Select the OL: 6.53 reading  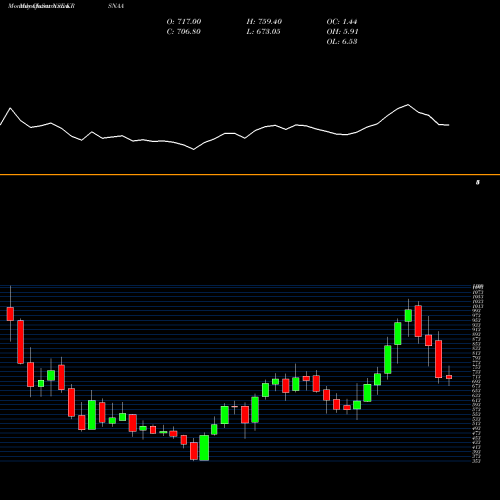point(342,42)
